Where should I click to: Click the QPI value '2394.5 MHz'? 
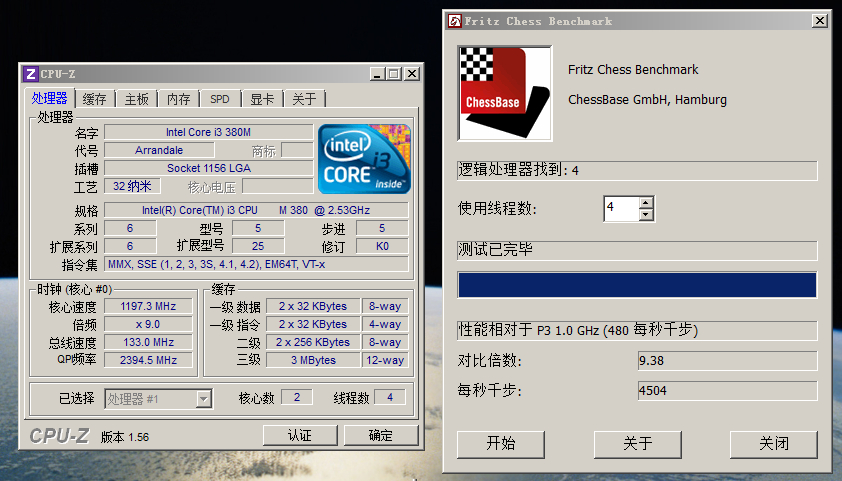(148, 360)
